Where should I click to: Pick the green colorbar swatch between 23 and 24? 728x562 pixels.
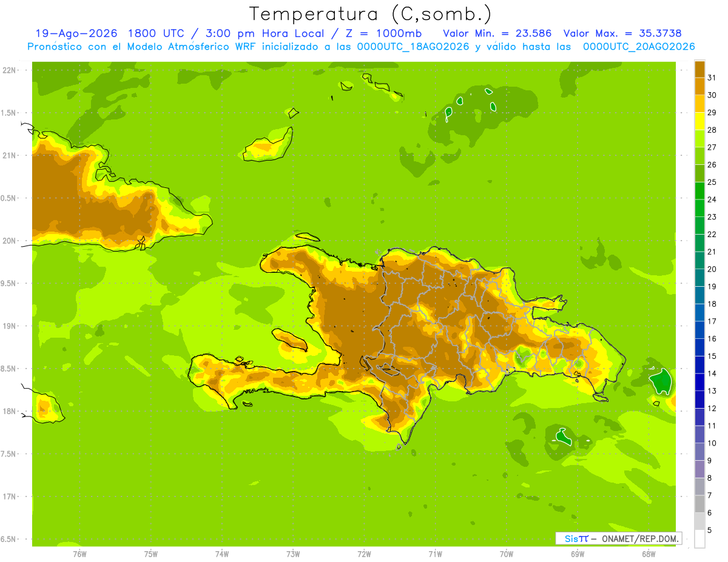coord(699,208)
